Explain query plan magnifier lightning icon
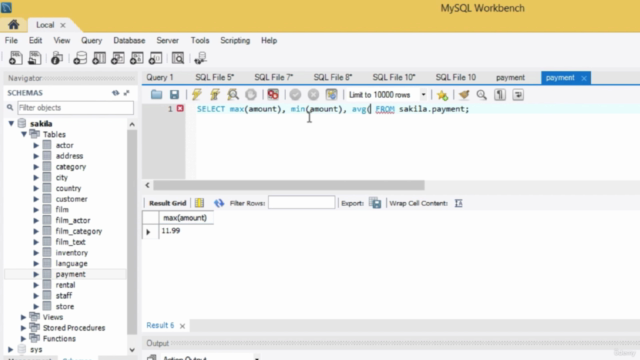Viewport: 640px width, 360px height. coord(233,95)
